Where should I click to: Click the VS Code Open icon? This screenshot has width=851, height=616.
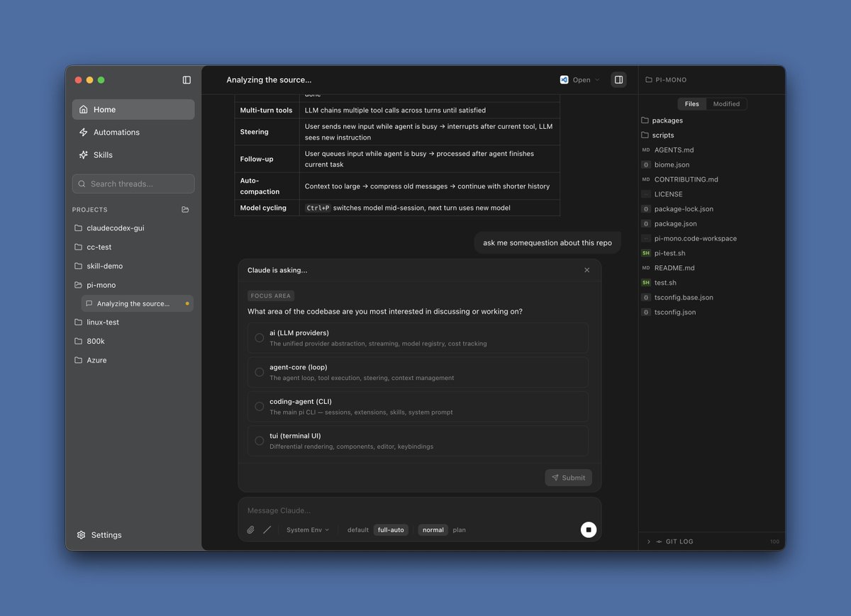pos(564,80)
